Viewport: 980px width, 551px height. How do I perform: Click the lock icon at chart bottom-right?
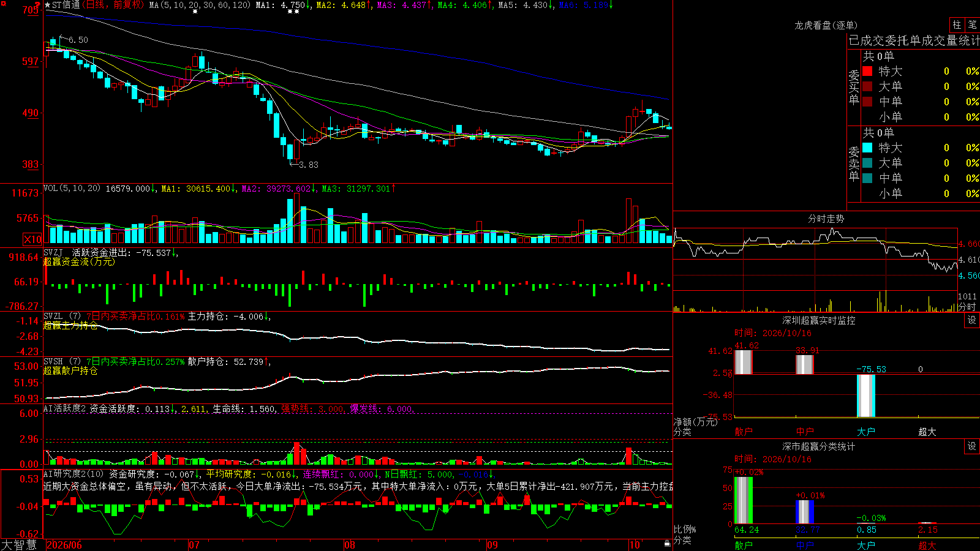point(667,543)
